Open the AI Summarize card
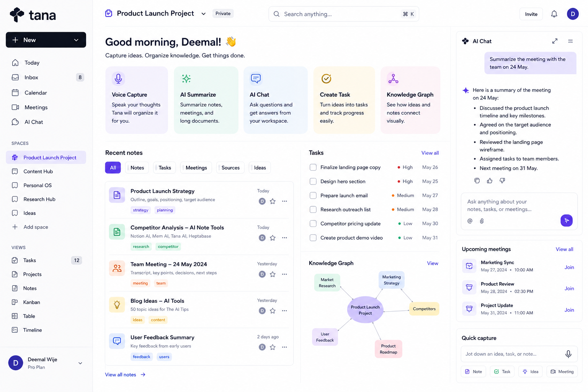Screen dimensions: 588x392 pyautogui.click(x=206, y=100)
